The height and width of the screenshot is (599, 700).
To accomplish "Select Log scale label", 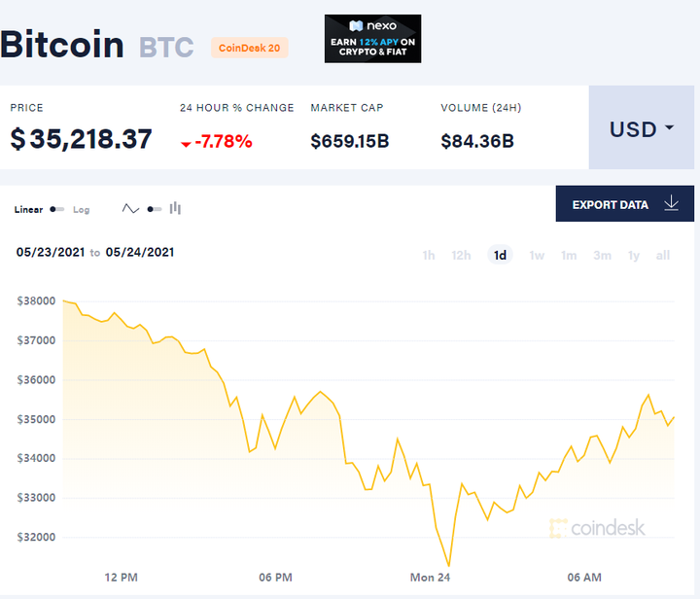I will coord(82,209).
